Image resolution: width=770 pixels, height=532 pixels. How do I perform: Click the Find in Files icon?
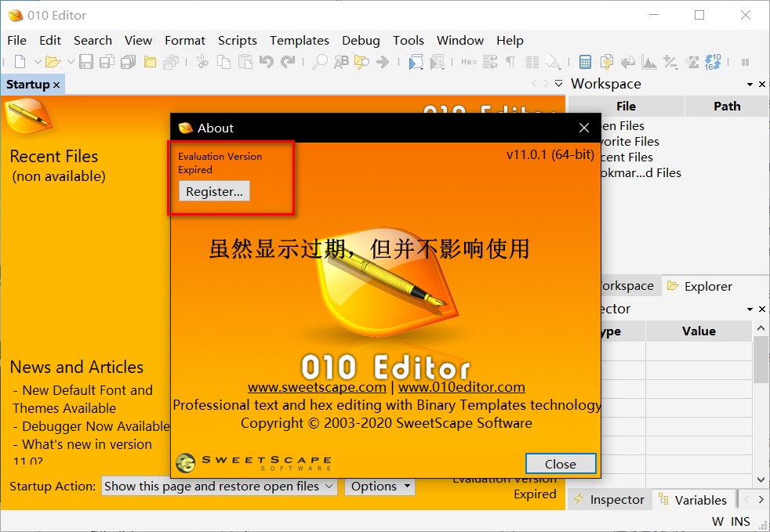(361, 62)
